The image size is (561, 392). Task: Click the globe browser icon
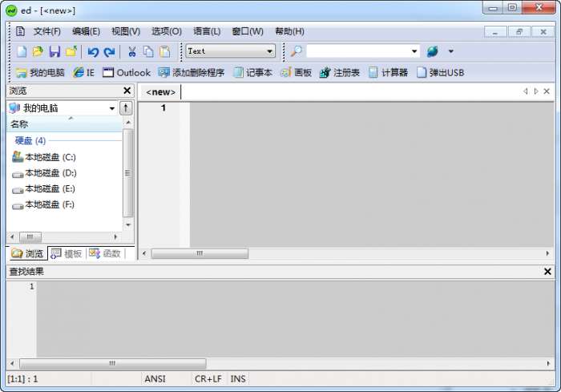433,51
